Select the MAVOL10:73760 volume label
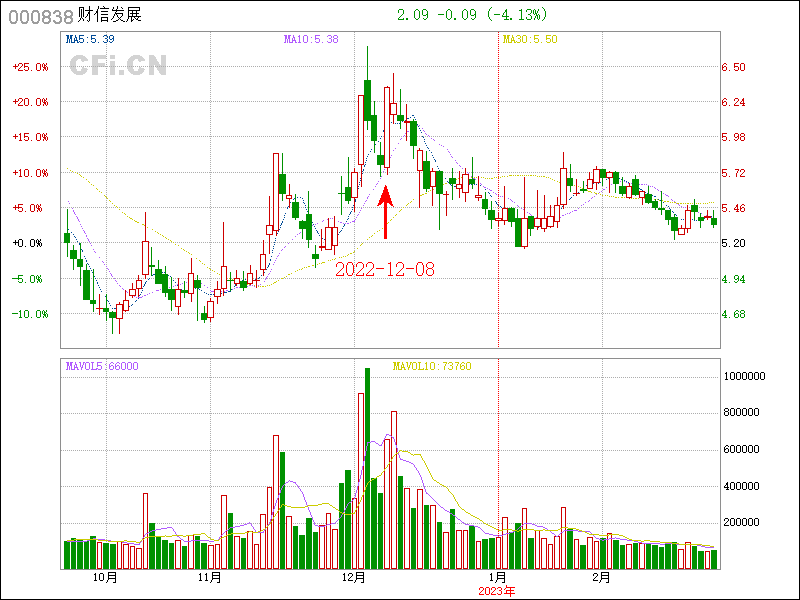The width and height of the screenshot is (800, 600). [432, 367]
